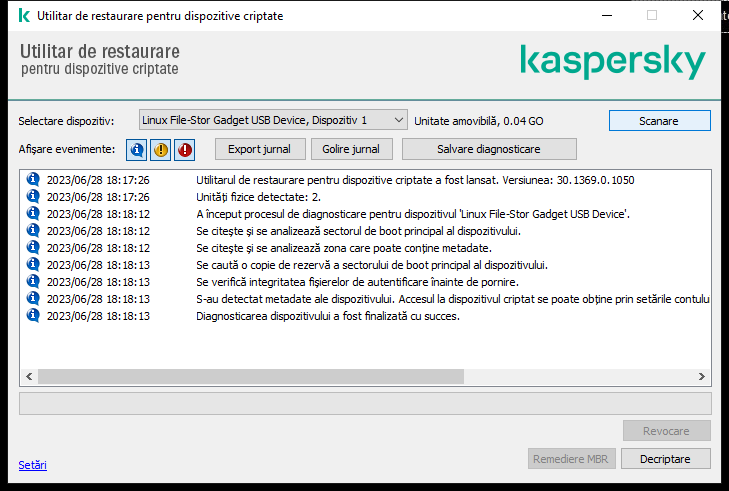
Task: Toggle warning events filter icon
Action: click(161, 150)
